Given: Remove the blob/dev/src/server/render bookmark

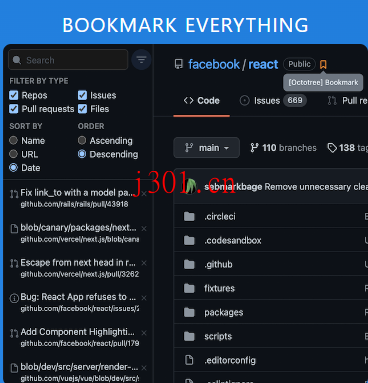Looking at the screenshot, I should [144, 368].
